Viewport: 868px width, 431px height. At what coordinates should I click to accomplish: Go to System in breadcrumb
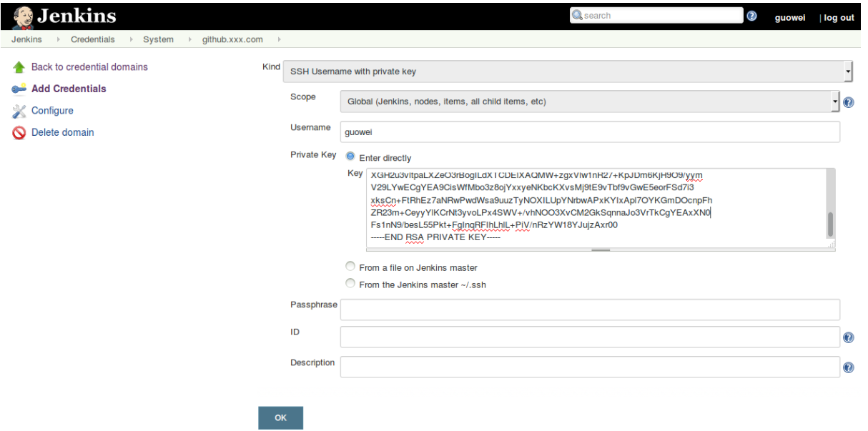(158, 40)
